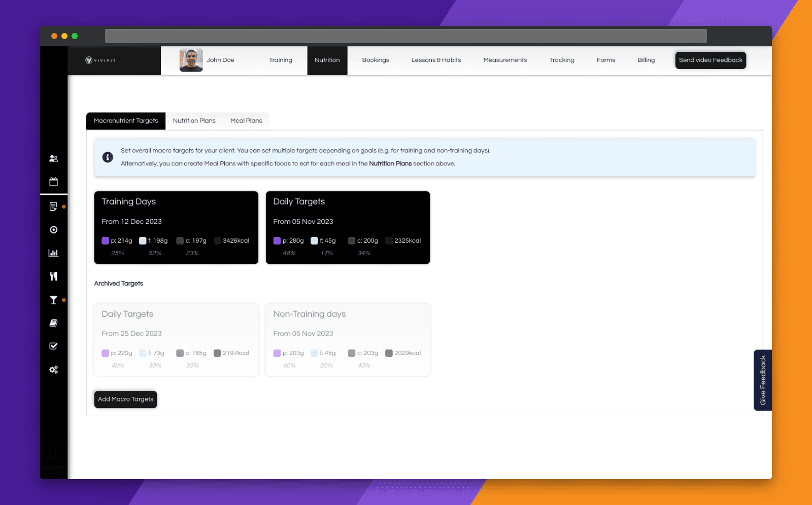Switch to the Tracking tab
The height and width of the screenshot is (505, 812).
click(x=562, y=60)
